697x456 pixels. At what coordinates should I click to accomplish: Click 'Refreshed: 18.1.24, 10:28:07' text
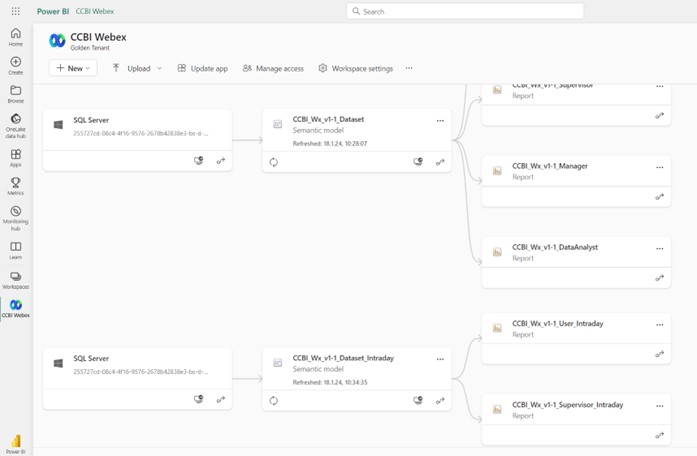[330, 144]
